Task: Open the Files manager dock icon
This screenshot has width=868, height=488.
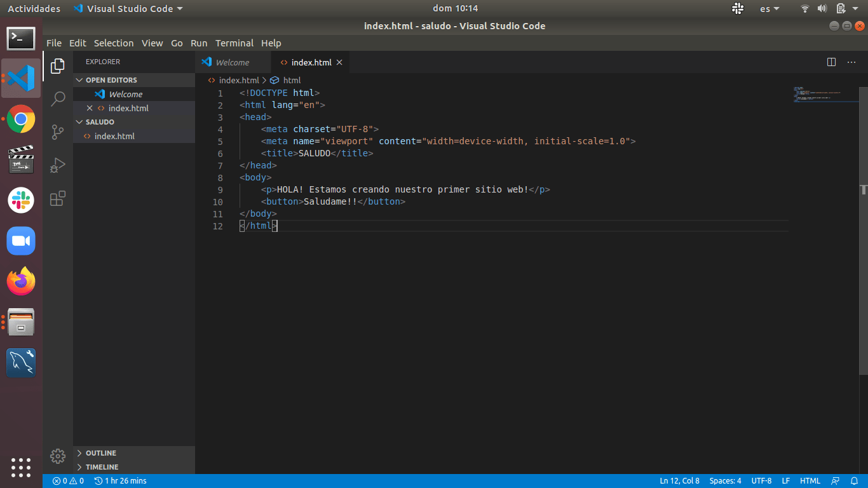Action: point(21,322)
